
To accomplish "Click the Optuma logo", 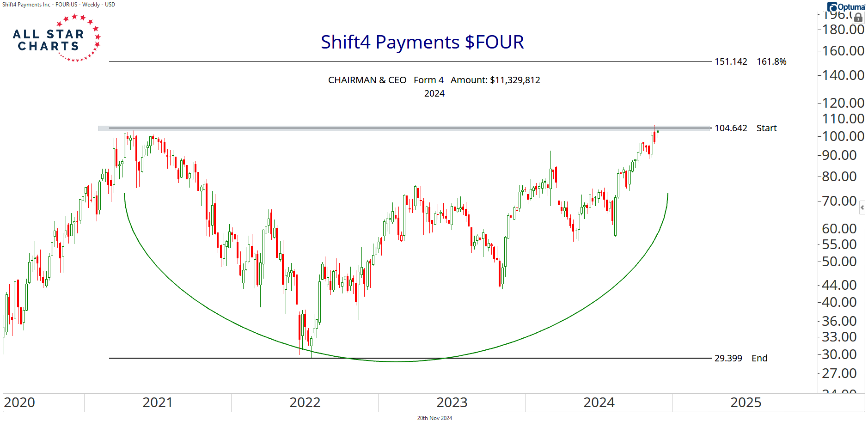I will (x=846, y=7).
